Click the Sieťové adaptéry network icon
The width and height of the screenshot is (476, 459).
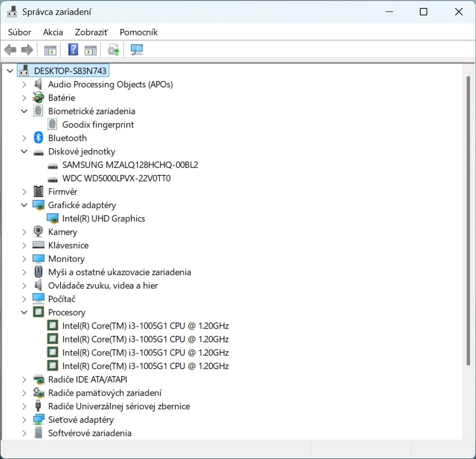pyautogui.click(x=38, y=420)
